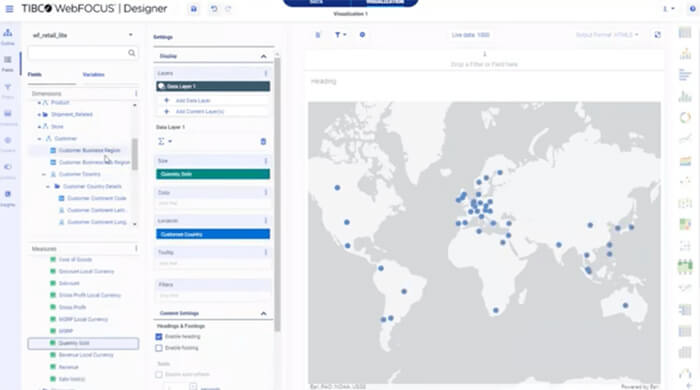Open the Insights sidebar panel
Screen dimensions: 700x390
8,198
